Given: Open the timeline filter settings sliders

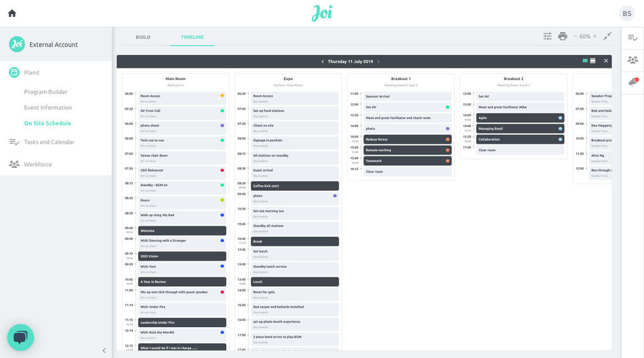Looking at the screenshot, I should click(547, 36).
